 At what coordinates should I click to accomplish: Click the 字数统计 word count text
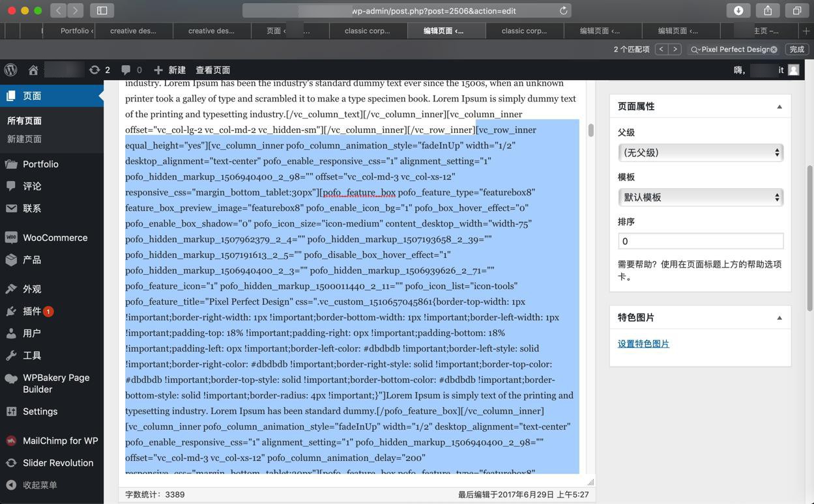point(155,495)
